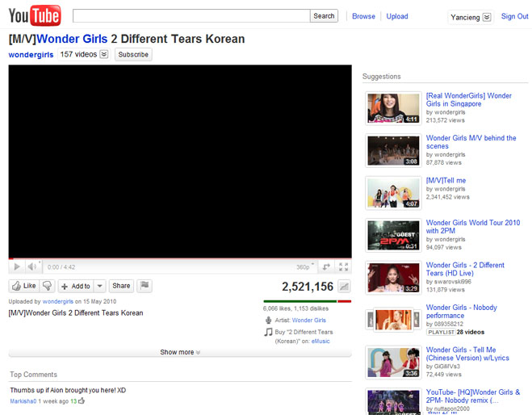The width and height of the screenshot is (532, 415).
Task: Click the microphone artist icon
Action: pyautogui.click(x=268, y=320)
